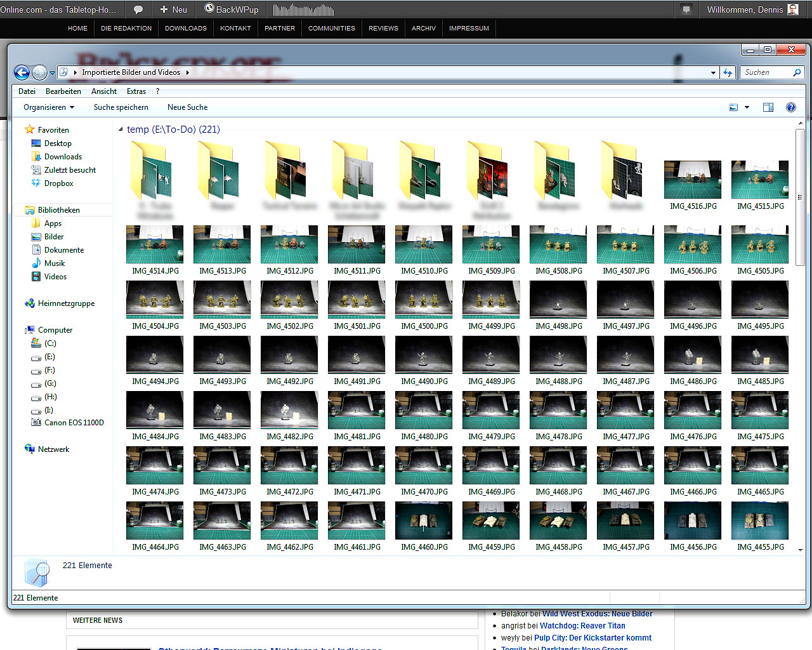
Task: Open the Bilder library
Action: tap(54, 237)
